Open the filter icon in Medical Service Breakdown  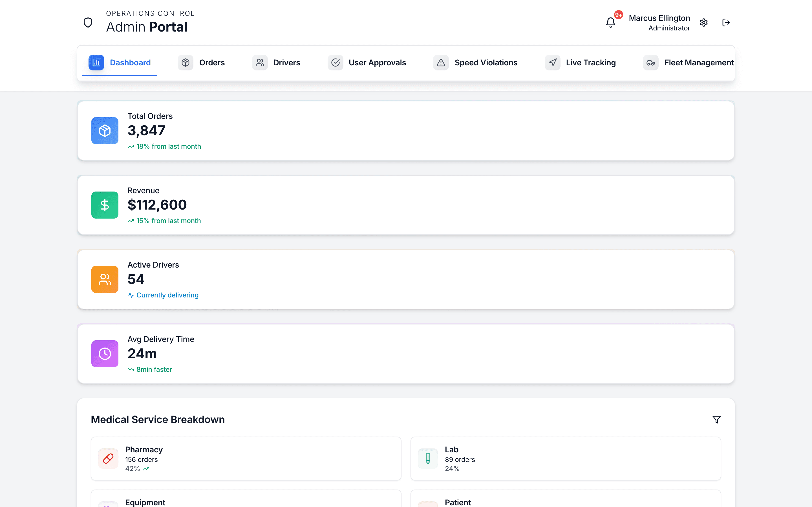tap(716, 419)
